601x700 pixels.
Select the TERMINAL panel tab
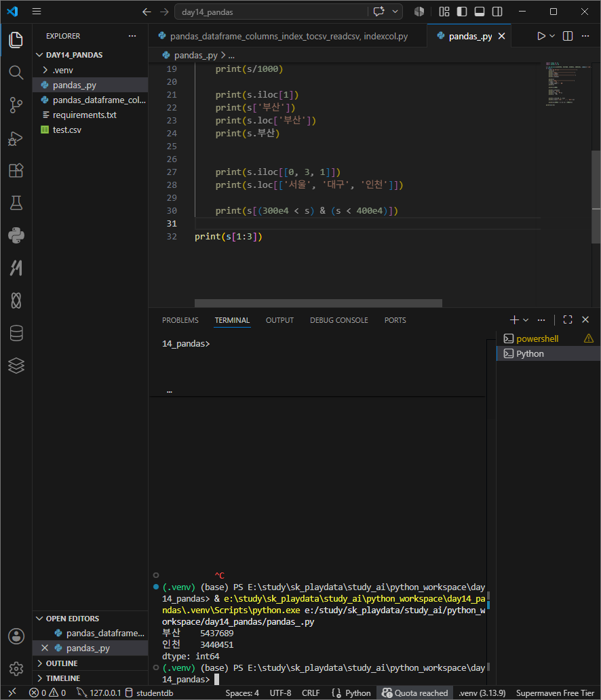tap(232, 320)
